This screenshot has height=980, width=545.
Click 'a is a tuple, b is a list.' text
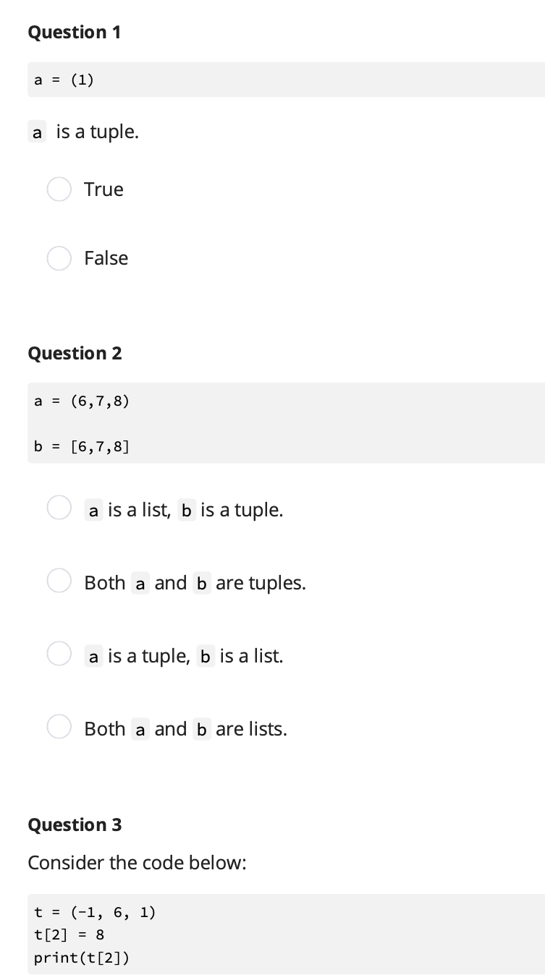[x=184, y=656]
